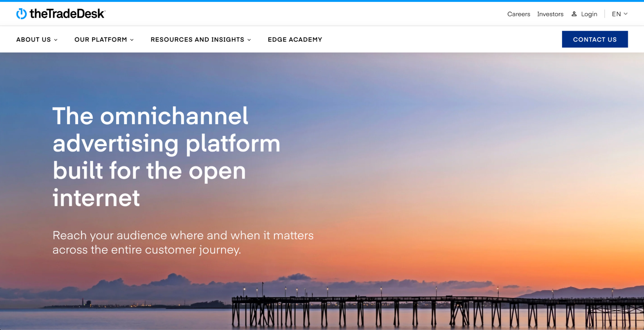Select the Login option in the header
The width and height of the screenshot is (644, 330).
pos(589,14)
